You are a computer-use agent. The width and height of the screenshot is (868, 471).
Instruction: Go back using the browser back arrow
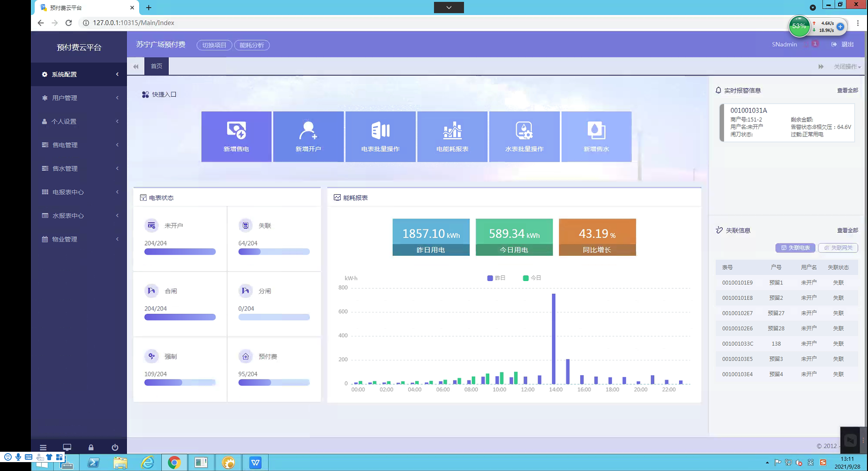[41, 23]
